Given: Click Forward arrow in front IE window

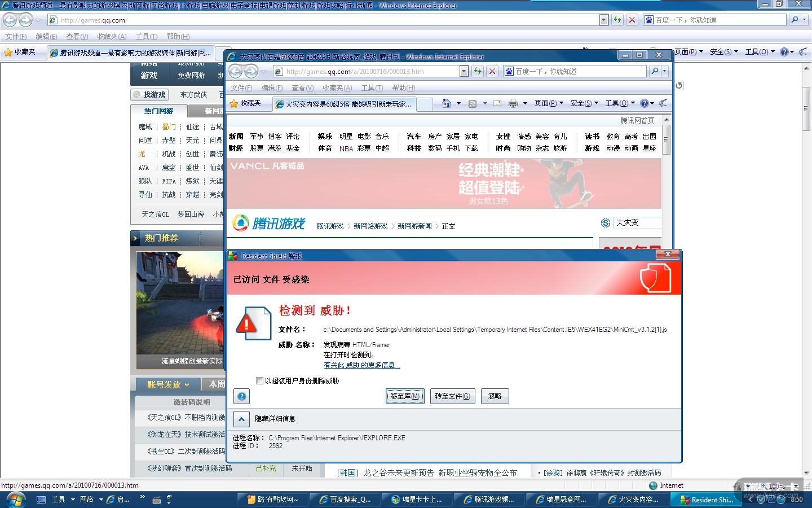Looking at the screenshot, I should click(x=251, y=71).
